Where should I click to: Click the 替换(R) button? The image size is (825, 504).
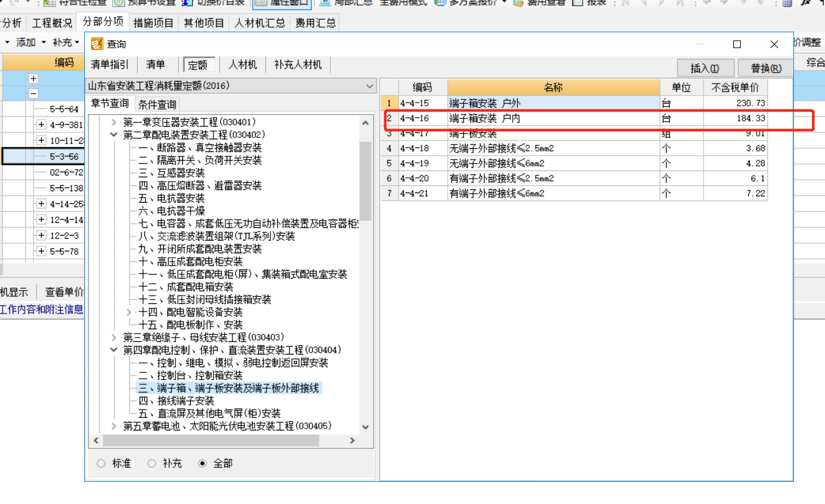(x=766, y=68)
